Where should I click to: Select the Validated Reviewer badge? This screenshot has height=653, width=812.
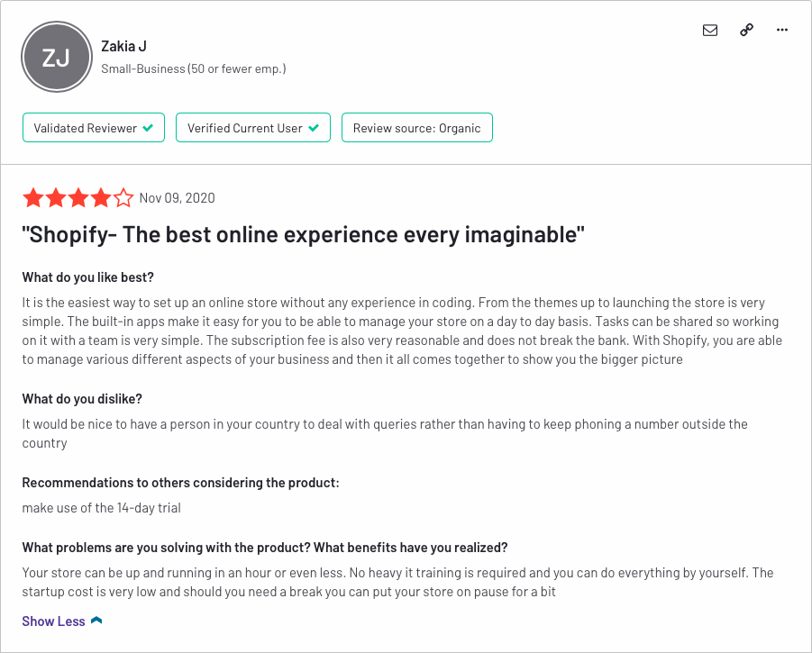point(94,127)
